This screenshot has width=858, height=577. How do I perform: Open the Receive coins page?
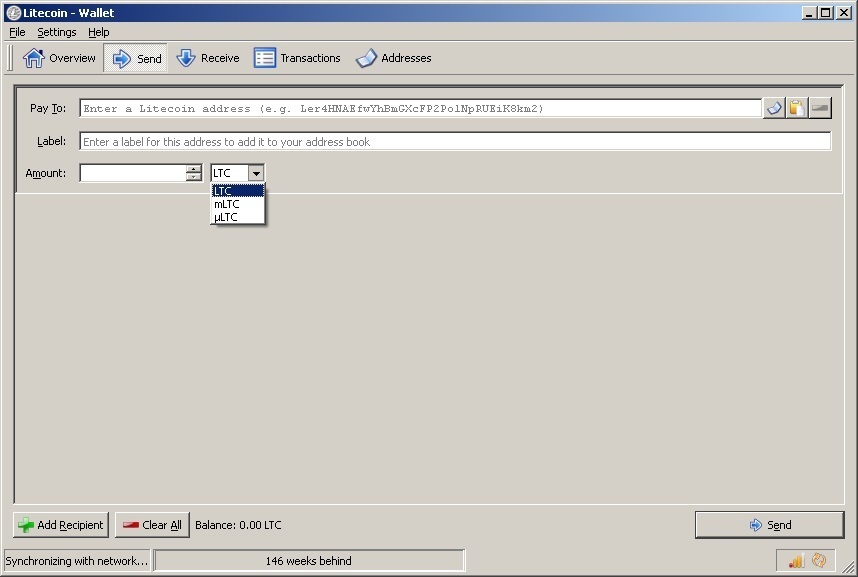pos(207,57)
